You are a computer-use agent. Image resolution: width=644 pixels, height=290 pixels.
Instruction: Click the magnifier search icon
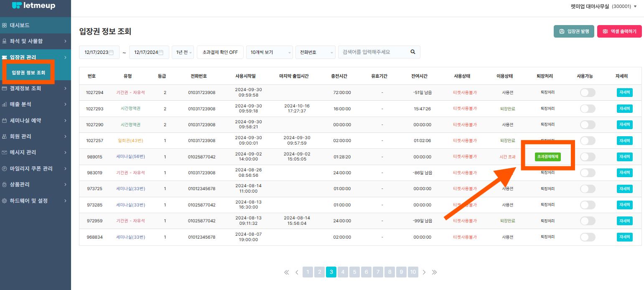pos(412,52)
